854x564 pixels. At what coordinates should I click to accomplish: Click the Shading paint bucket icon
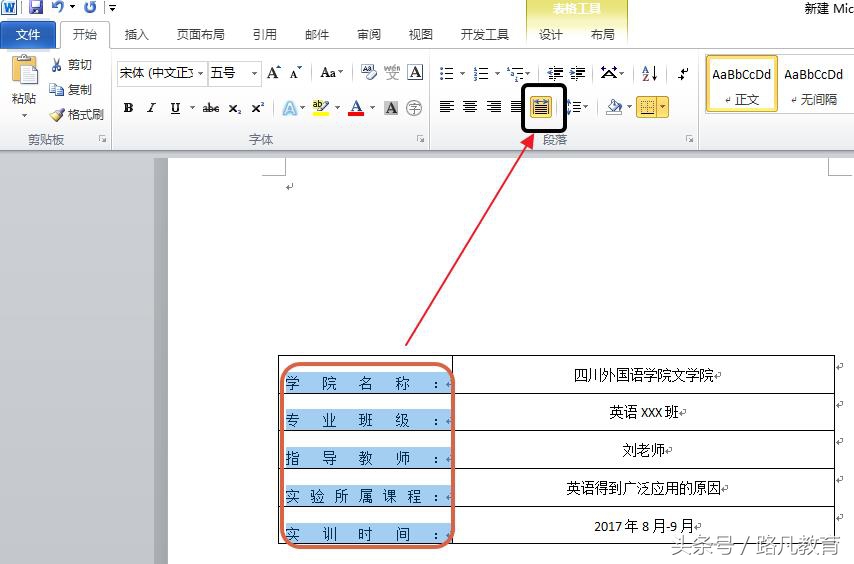click(614, 107)
